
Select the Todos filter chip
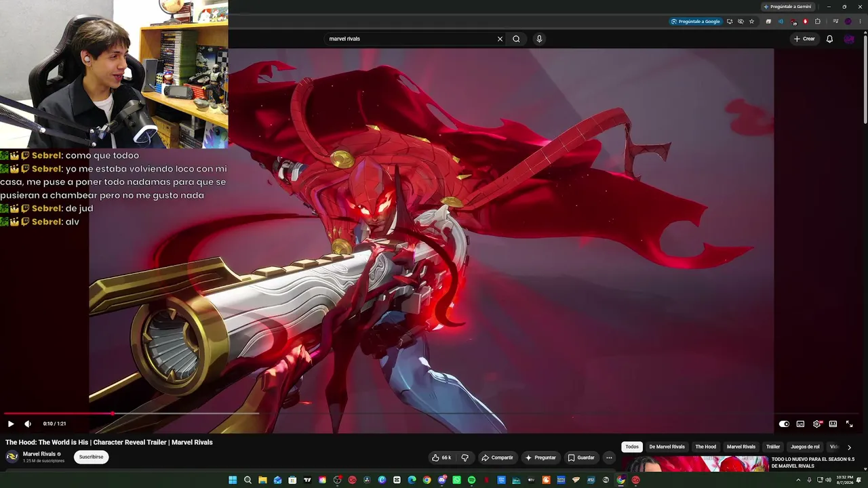point(632,447)
